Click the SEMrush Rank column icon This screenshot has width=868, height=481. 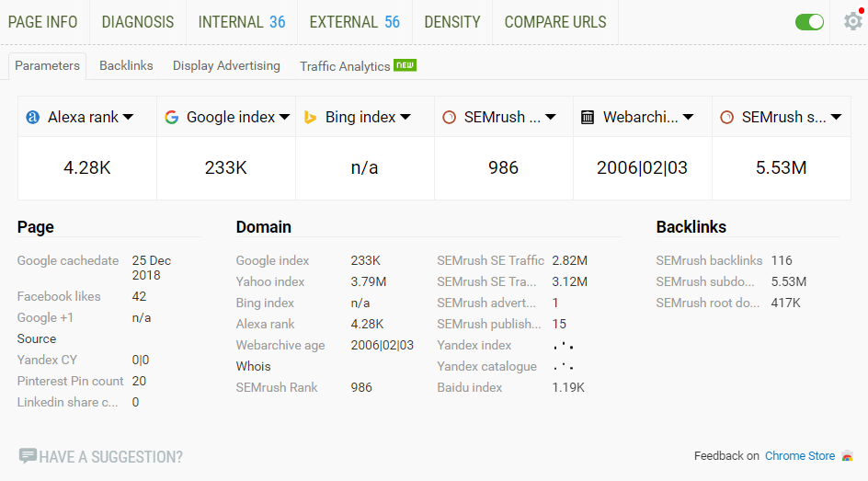[x=449, y=117]
